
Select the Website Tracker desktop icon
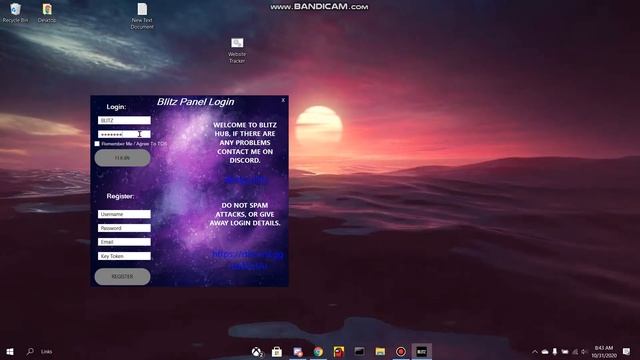(x=237, y=50)
